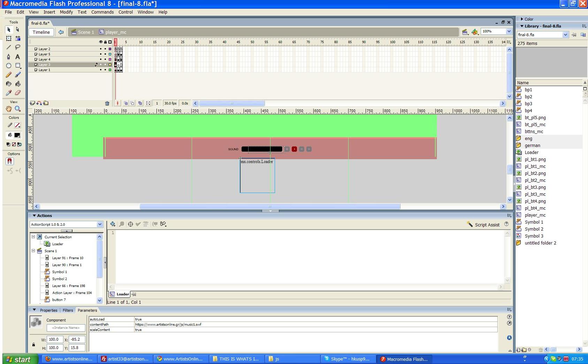Toggle outline view for Layer 2

110,49
